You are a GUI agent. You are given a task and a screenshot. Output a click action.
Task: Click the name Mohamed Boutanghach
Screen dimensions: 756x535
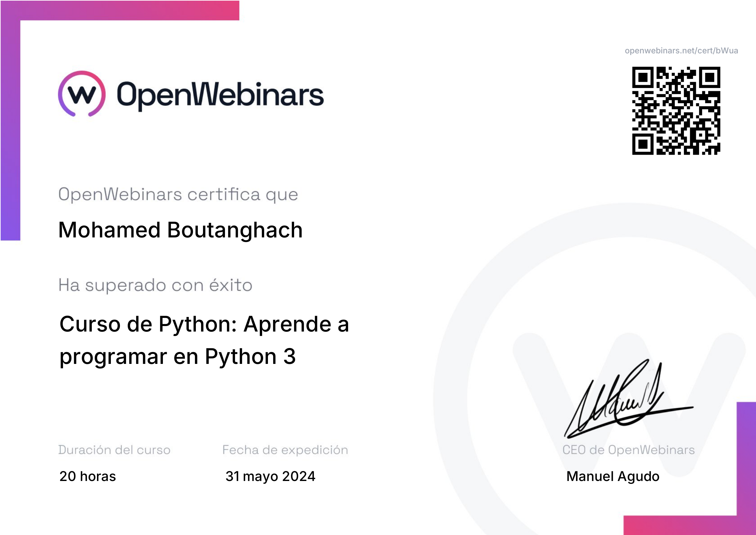[180, 230]
